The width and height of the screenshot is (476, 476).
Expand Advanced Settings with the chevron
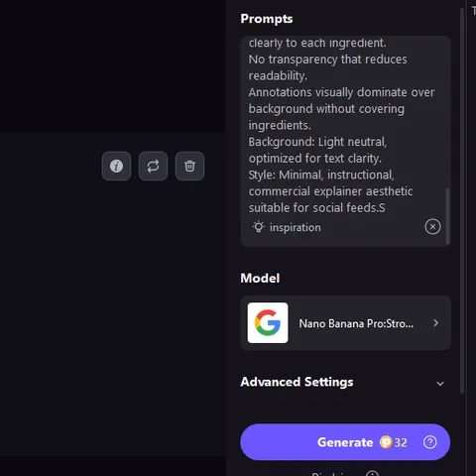(440, 384)
